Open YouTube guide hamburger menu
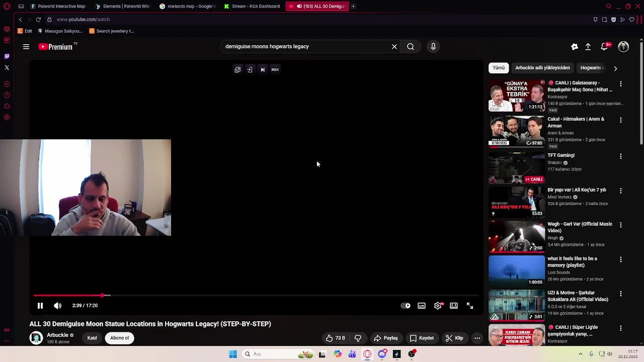The height and width of the screenshot is (362, 644). click(26, 47)
